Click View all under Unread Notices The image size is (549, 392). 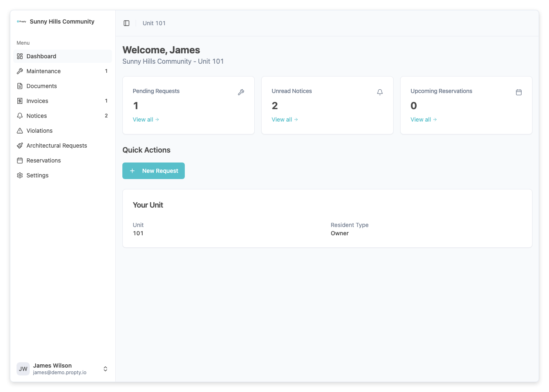282,119
